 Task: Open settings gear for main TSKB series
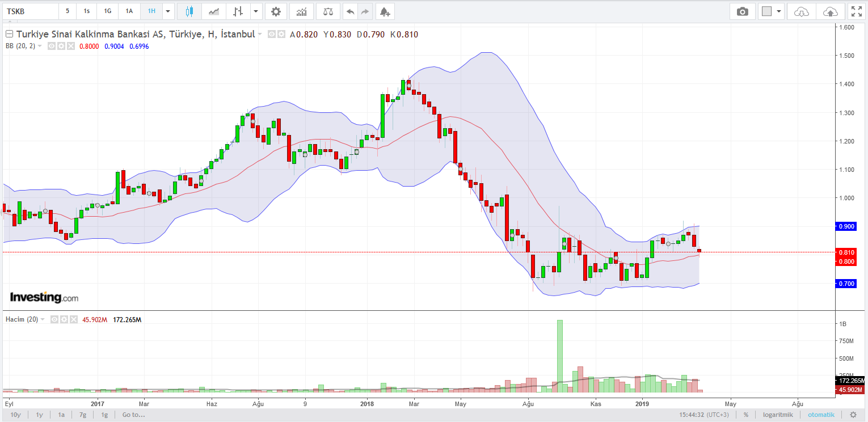(x=281, y=34)
